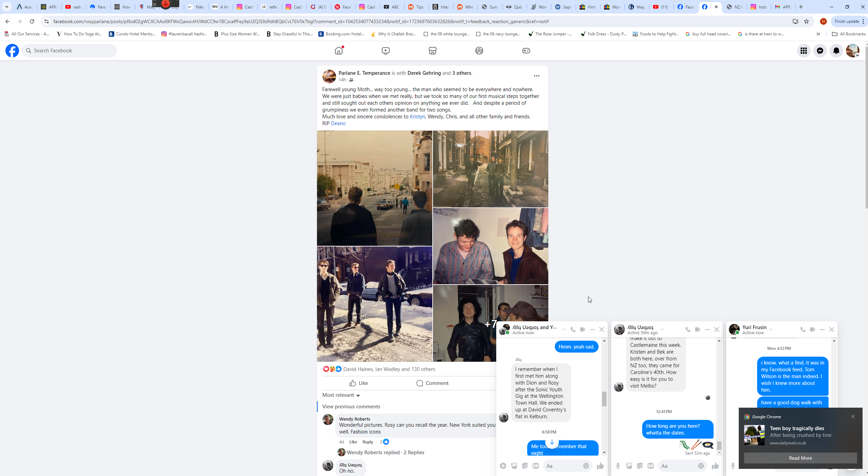Screen dimensions: 868x476
Task: Open the Finish update menu in Chrome
Action: pyautogui.click(x=849, y=21)
